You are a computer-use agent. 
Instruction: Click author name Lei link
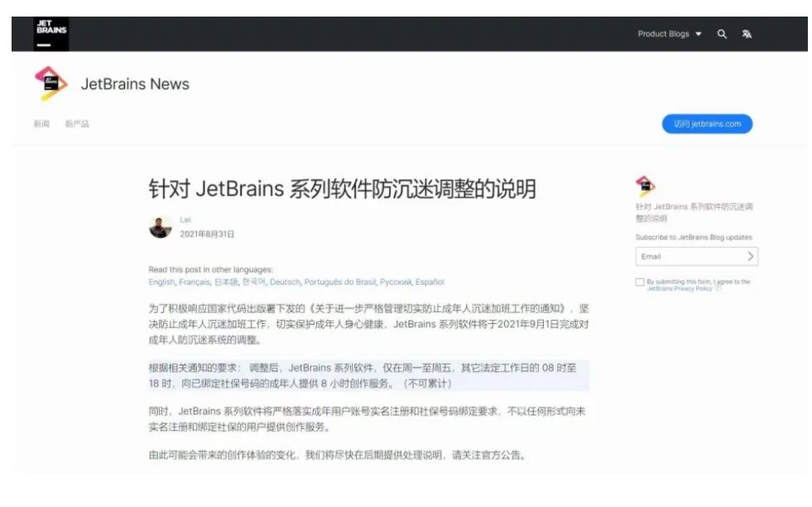tap(185, 220)
